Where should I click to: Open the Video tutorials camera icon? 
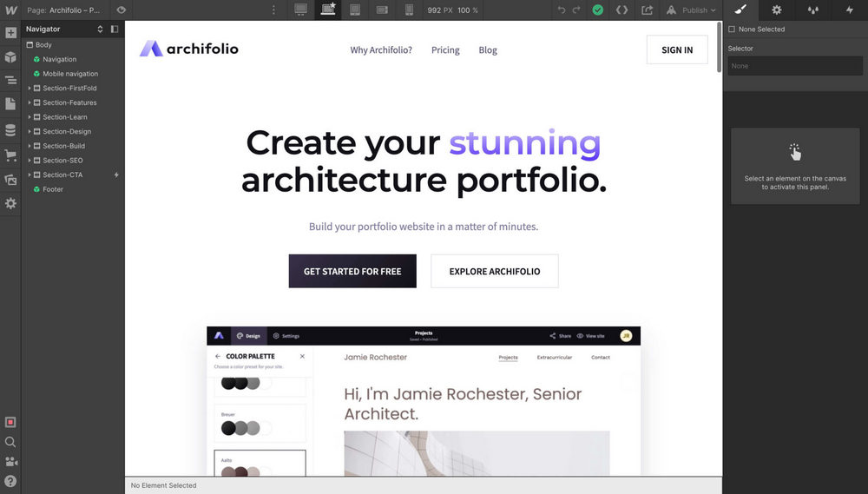coord(10,461)
